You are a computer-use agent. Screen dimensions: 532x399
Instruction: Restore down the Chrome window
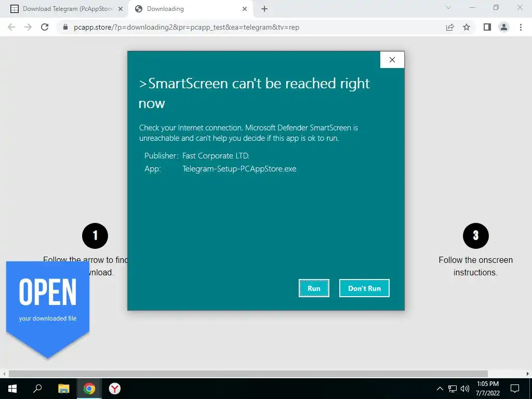496,7
